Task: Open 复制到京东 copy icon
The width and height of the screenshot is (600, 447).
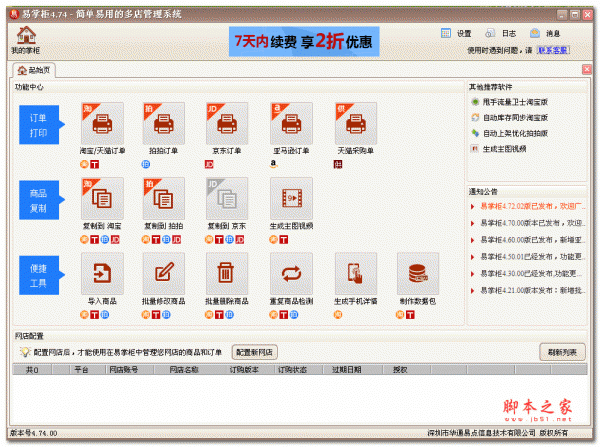Action: [x=227, y=198]
